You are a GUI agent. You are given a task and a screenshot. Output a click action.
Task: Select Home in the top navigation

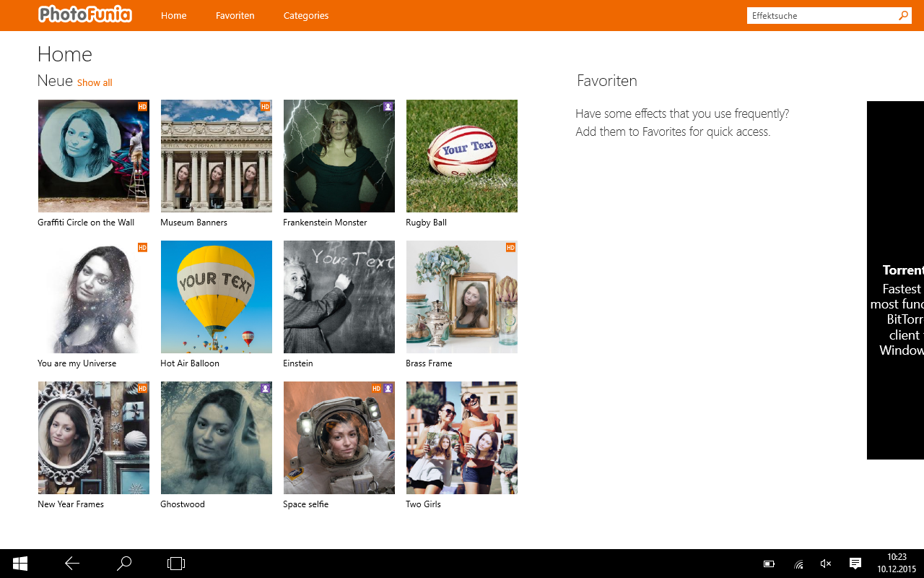(x=173, y=15)
